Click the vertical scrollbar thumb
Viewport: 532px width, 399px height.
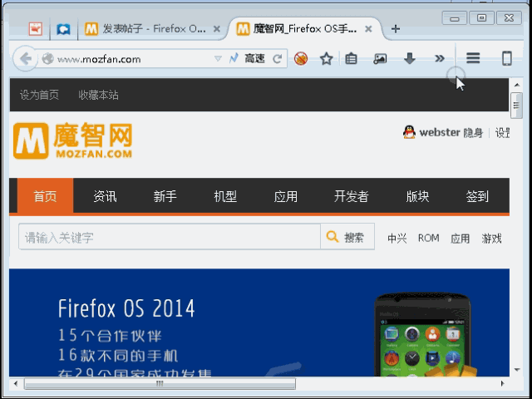516,106
